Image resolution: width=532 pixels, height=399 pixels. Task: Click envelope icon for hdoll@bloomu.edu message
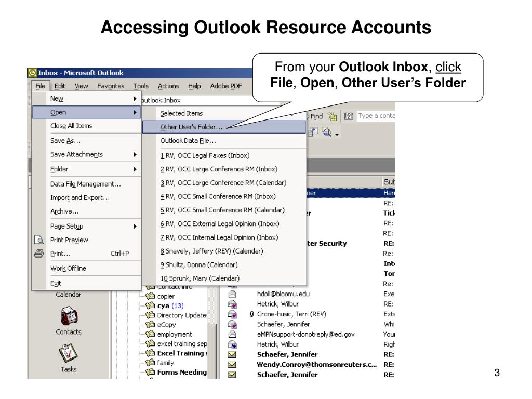(232, 294)
